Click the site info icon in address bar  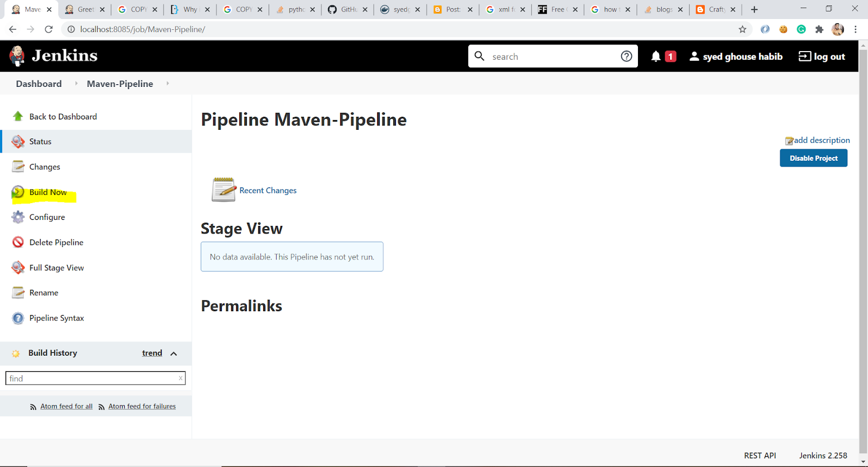[71, 29]
